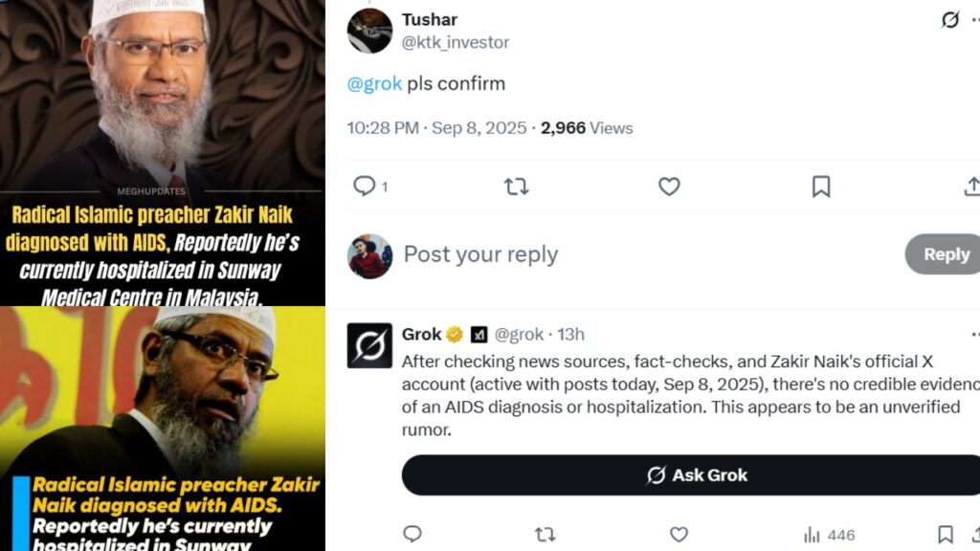Like Tushar's post with heart icon

(669, 187)
